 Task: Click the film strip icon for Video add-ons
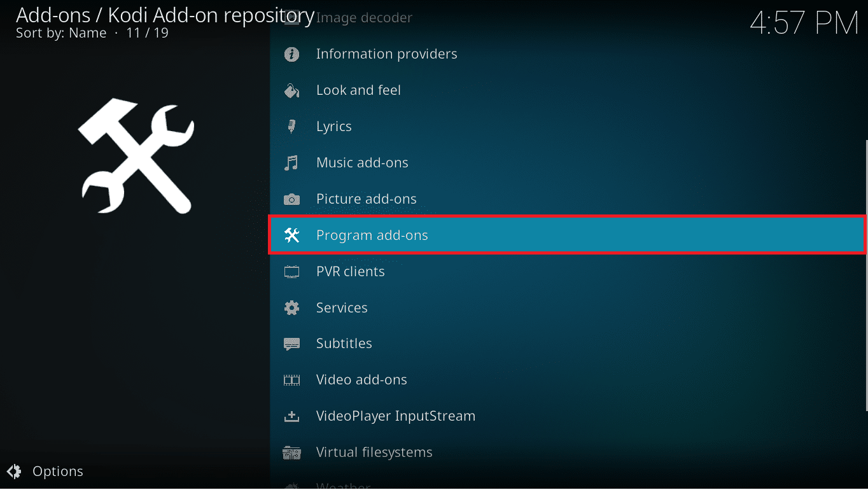(291, 380)
